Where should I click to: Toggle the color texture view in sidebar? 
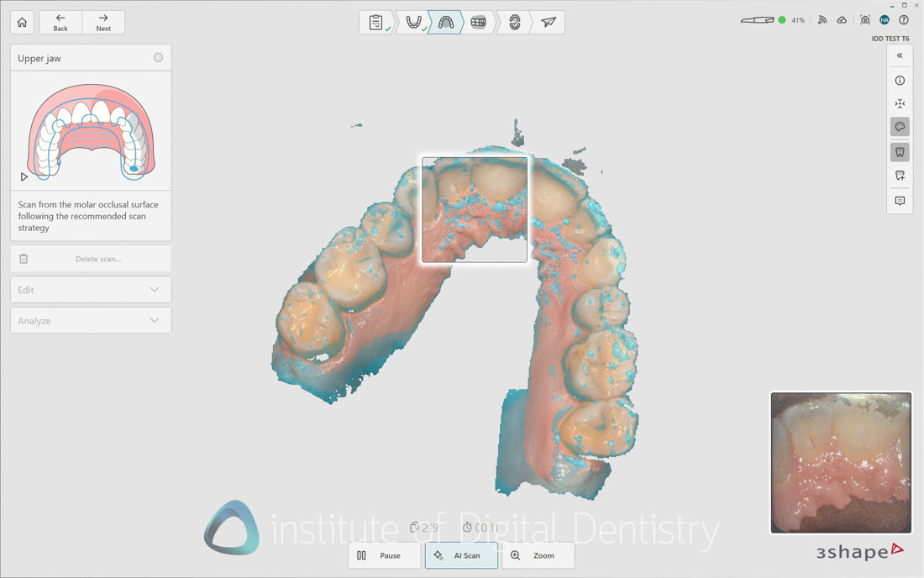pos(900,126)
